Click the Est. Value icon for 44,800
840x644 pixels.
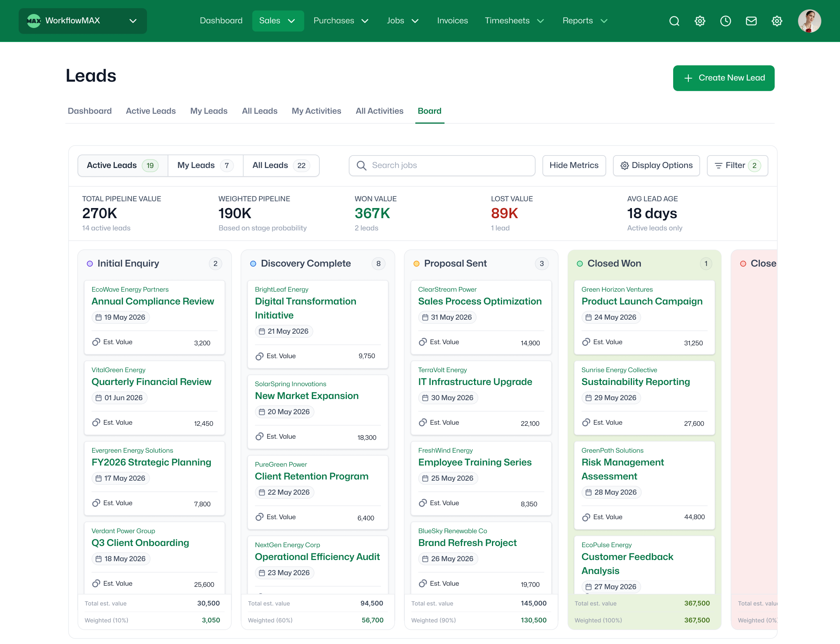[586, 517]
